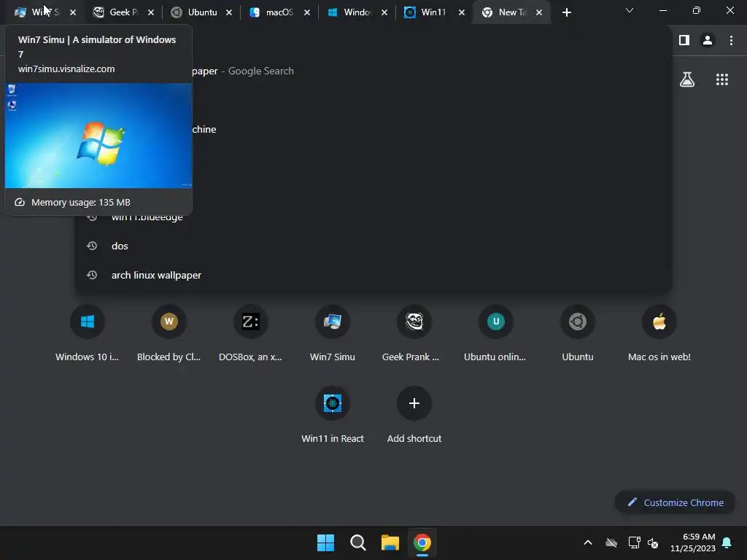The height and width of the screenshot is (560, 747).
Task: Toggle the Chrome side panel icon
Action: click(684, 41)
